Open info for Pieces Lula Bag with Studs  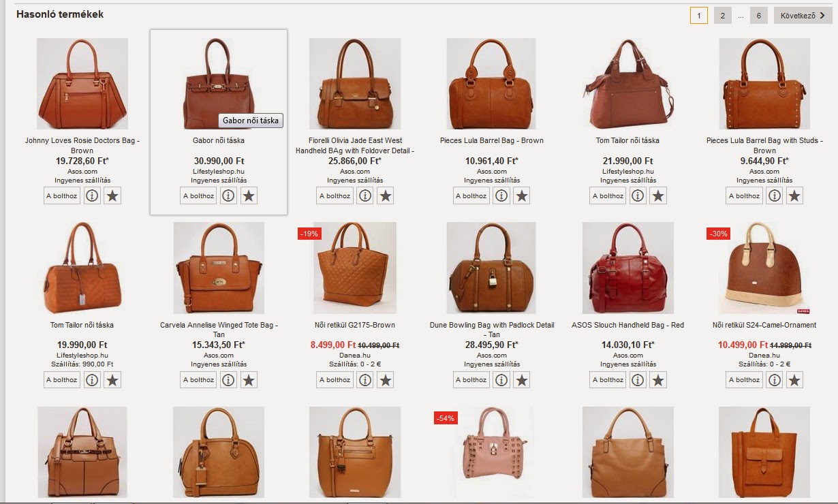[x=775, y=196]
